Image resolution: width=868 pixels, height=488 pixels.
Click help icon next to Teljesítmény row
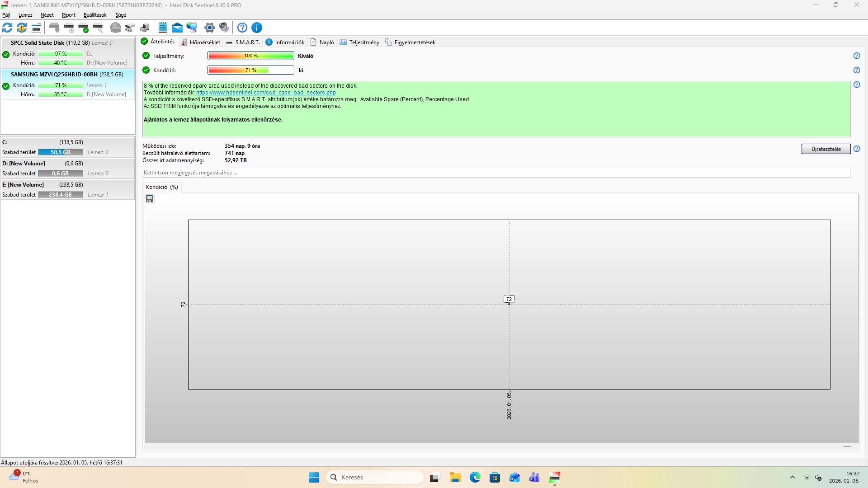tap(857, 56)
